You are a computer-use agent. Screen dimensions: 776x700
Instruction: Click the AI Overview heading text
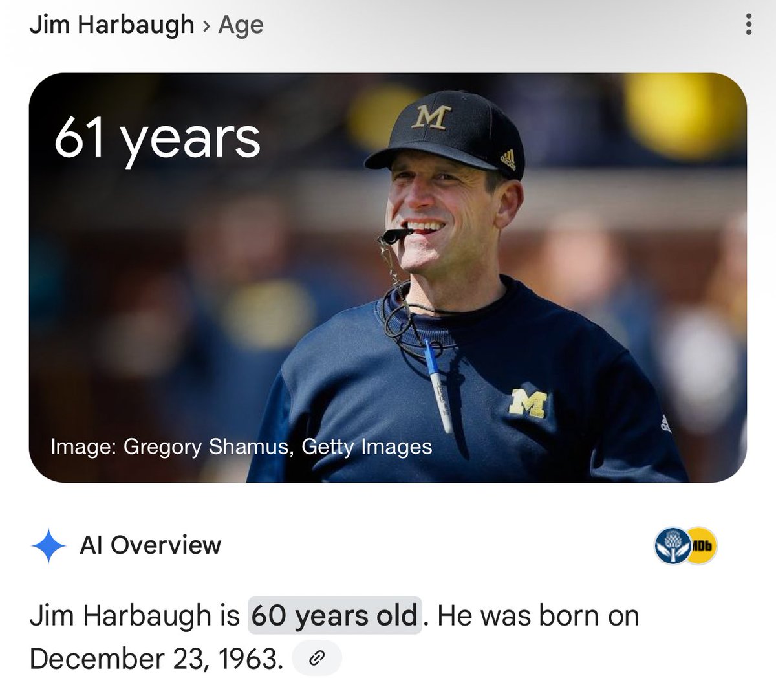tap(150, 545)
